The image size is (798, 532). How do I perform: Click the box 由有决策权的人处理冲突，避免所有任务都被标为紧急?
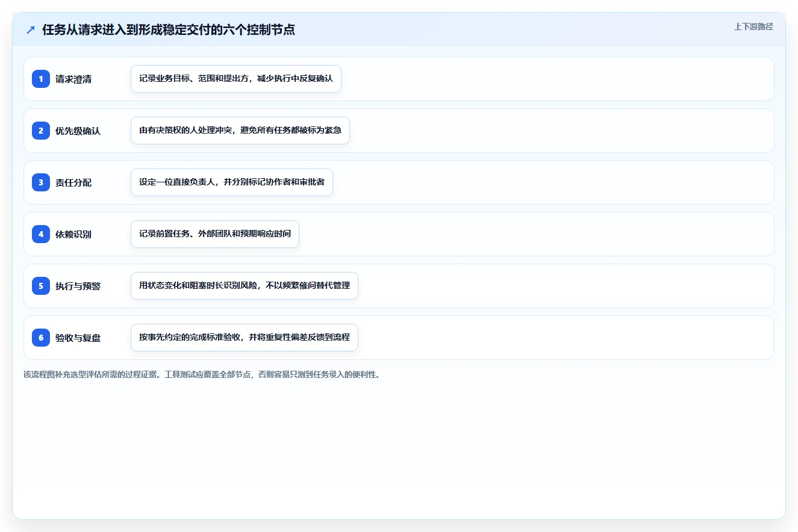tap(240, 131)
